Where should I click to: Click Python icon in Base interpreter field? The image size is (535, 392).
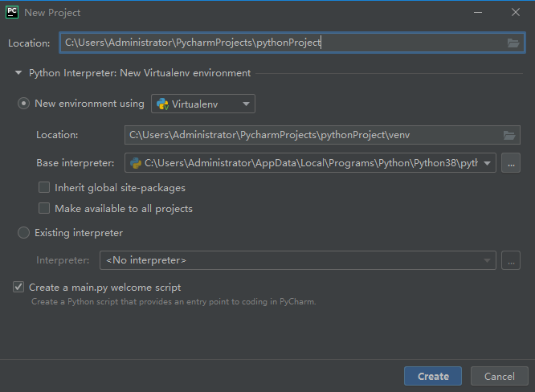pyautogui.click(x=136, y=163)
